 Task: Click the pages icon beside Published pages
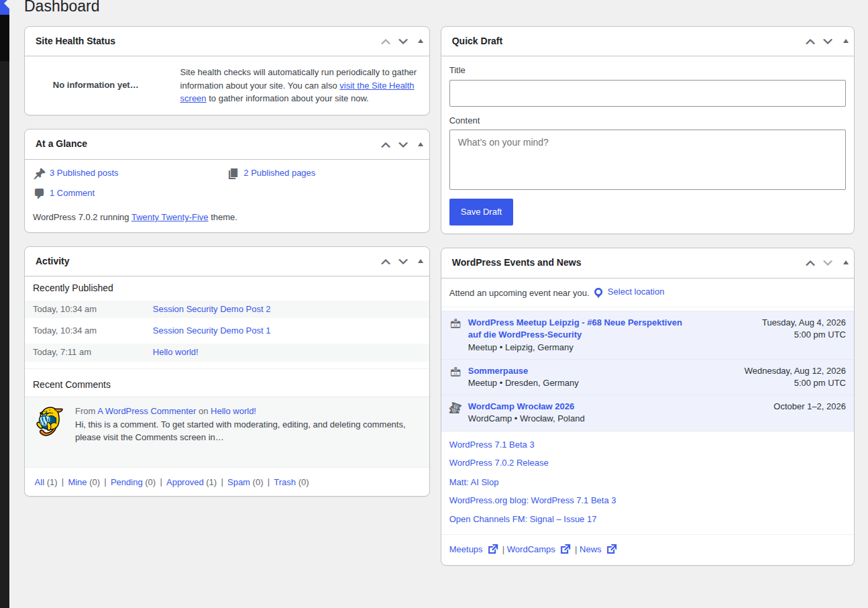tap(233, 173)
